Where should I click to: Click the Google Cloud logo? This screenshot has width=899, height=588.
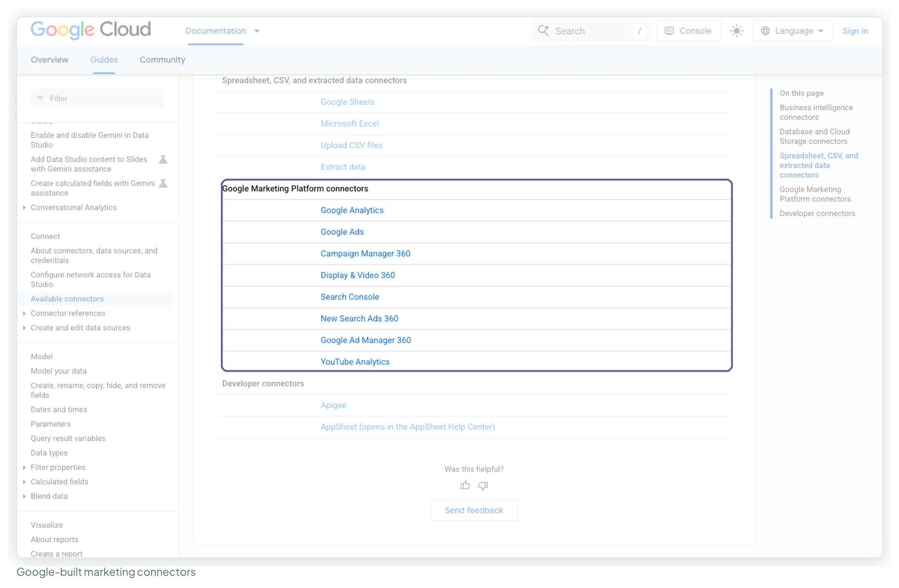point(91,30)
